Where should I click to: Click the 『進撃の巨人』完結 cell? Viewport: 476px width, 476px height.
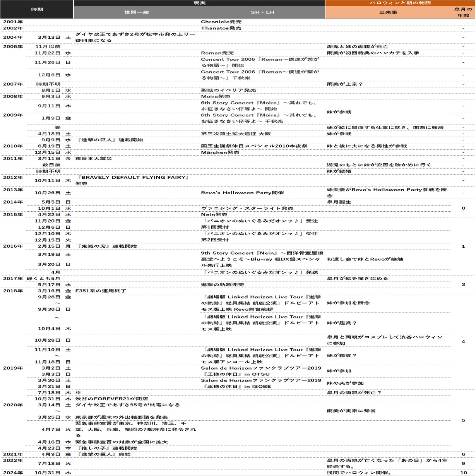tap(104, 454)
